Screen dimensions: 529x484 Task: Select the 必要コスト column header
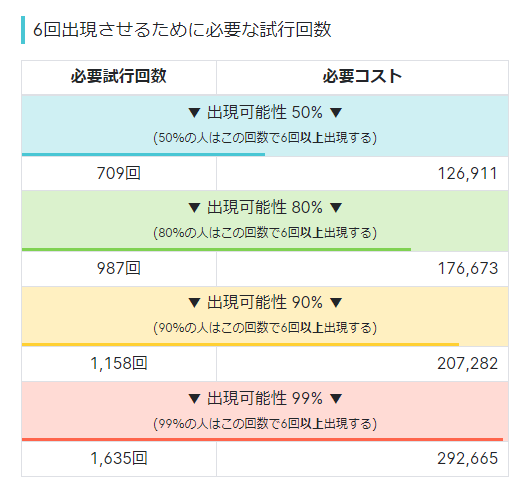[362, 77]
